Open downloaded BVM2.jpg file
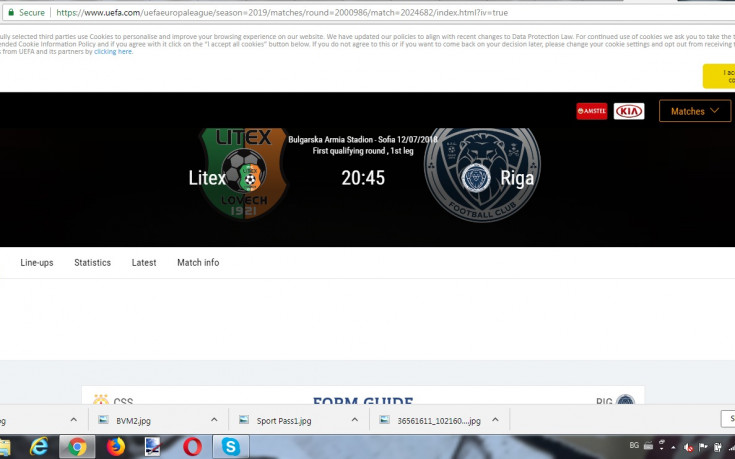 pyautogui.click(x=134, y=421)
